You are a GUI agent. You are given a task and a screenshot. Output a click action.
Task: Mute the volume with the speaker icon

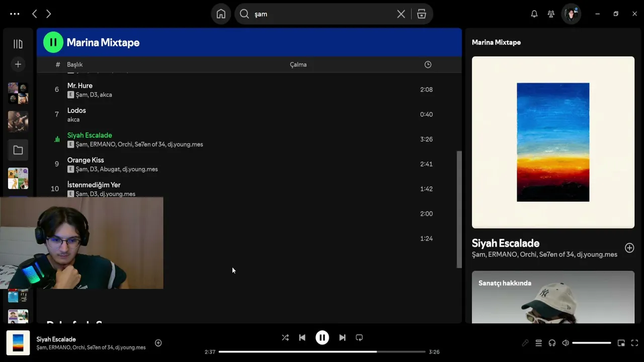coord(566,343)
